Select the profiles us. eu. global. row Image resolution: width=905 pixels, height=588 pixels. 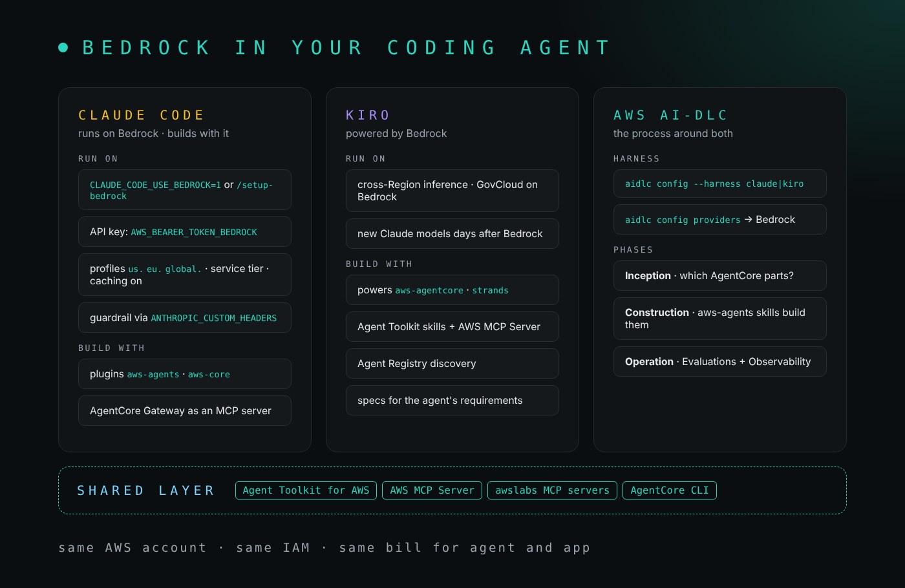(x=185, y=275)
